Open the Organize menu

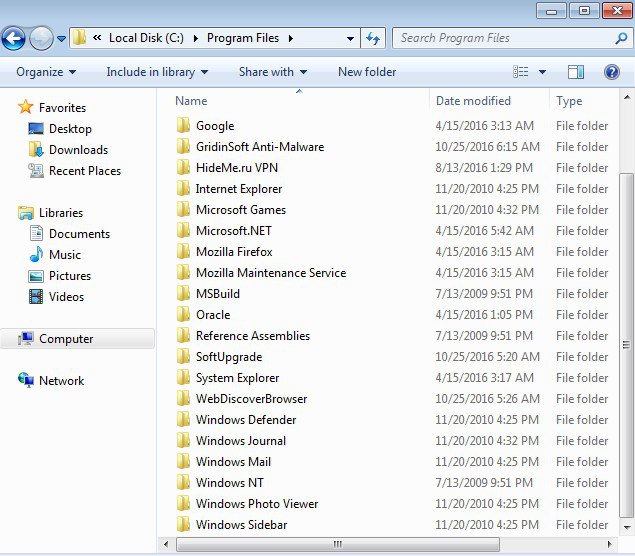point(46,72)
